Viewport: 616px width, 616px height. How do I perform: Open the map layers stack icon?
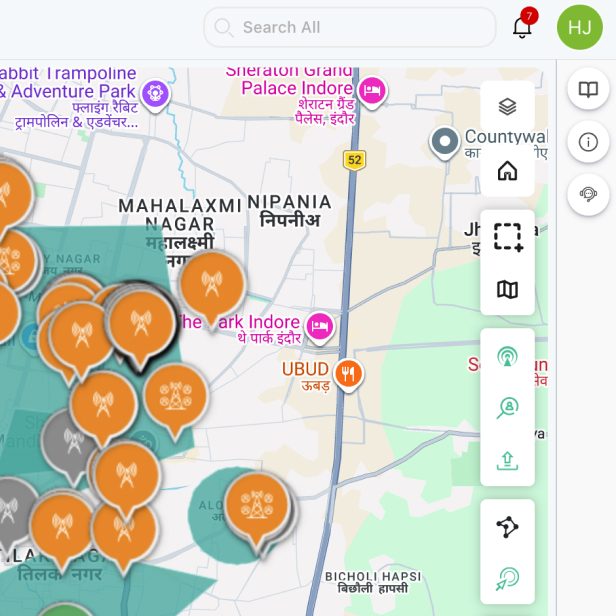[507, 106]
